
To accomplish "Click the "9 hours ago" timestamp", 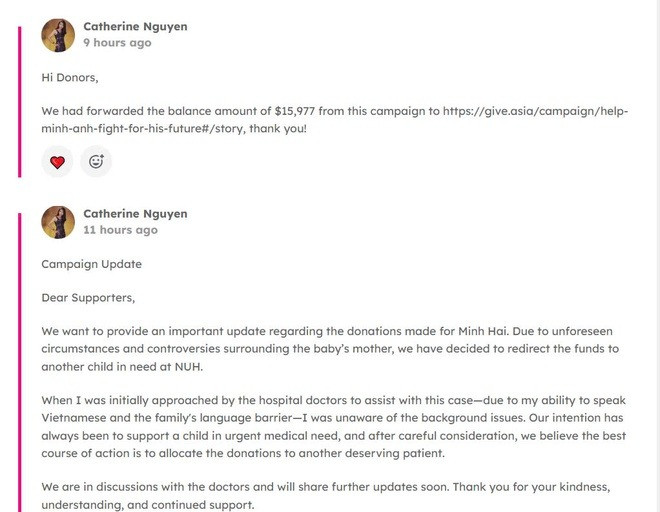I will [117, 43].
